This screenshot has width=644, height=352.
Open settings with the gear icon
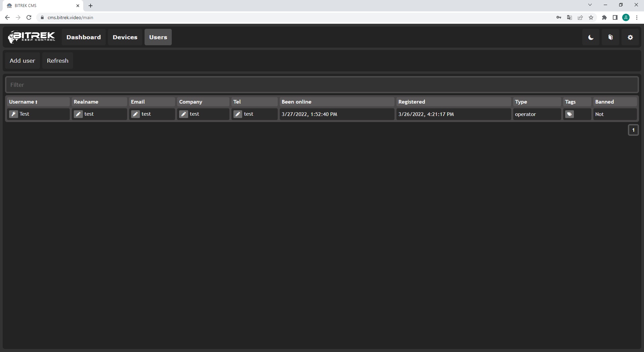point(630,37)
